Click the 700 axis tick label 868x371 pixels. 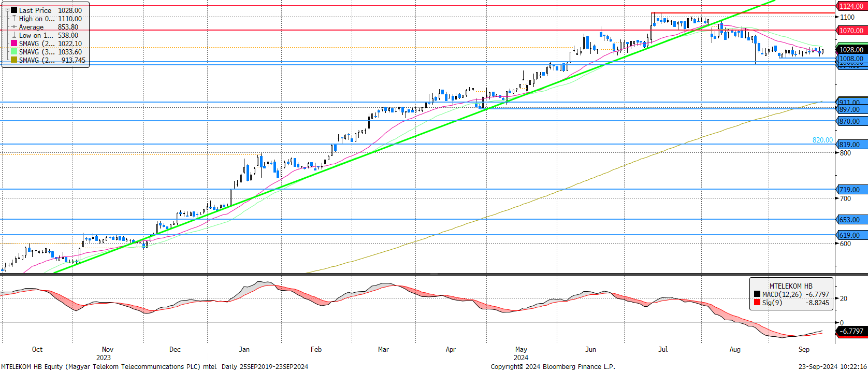(x=845, y=198)
